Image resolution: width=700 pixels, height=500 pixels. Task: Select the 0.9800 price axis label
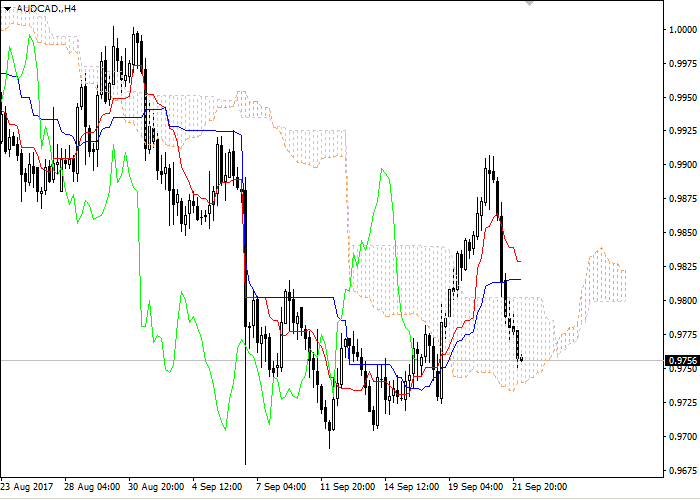click(683, 300)
